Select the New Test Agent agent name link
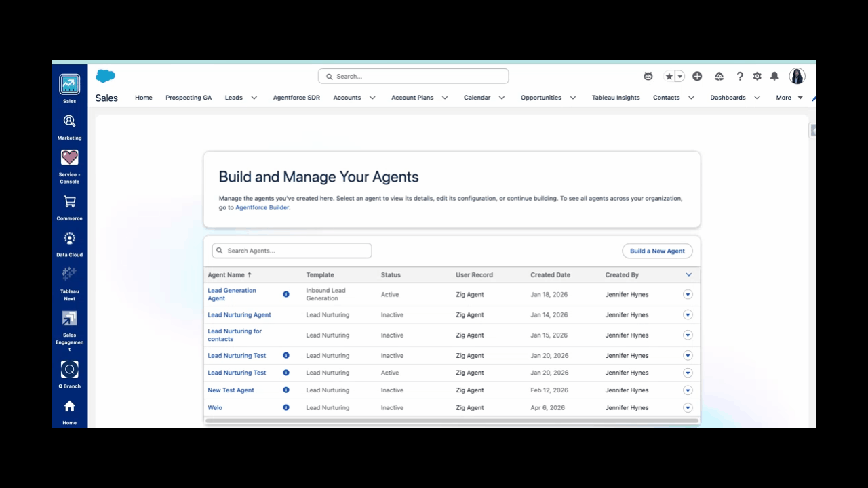 231,390
